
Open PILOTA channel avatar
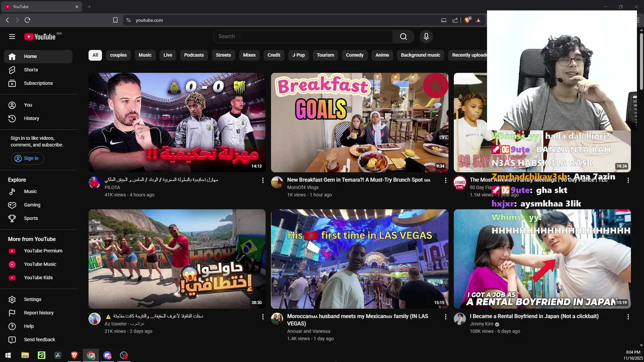click(95, 183)
